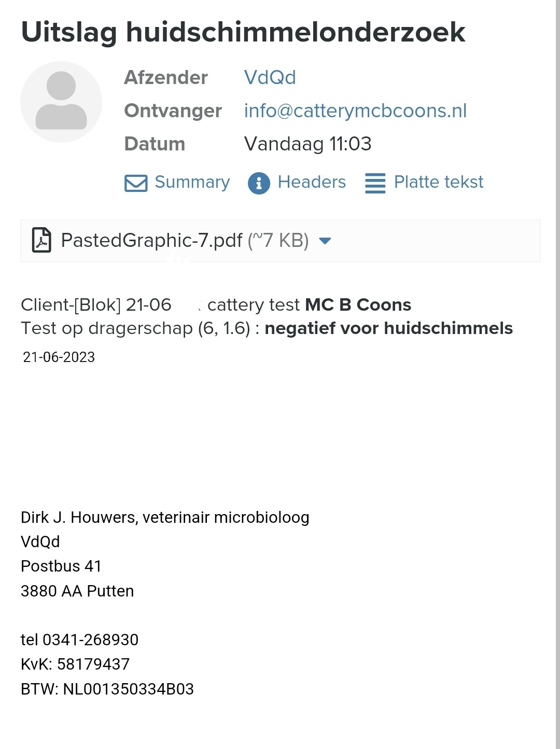Click the Summary envelope icon
560x749 pixels.
pyautogui.click(x=136, y=183)
